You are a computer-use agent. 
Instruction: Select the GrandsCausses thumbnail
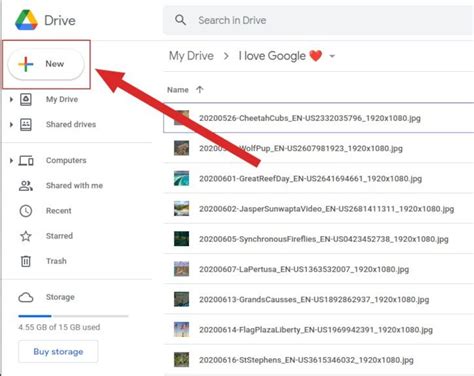(181, 299)
